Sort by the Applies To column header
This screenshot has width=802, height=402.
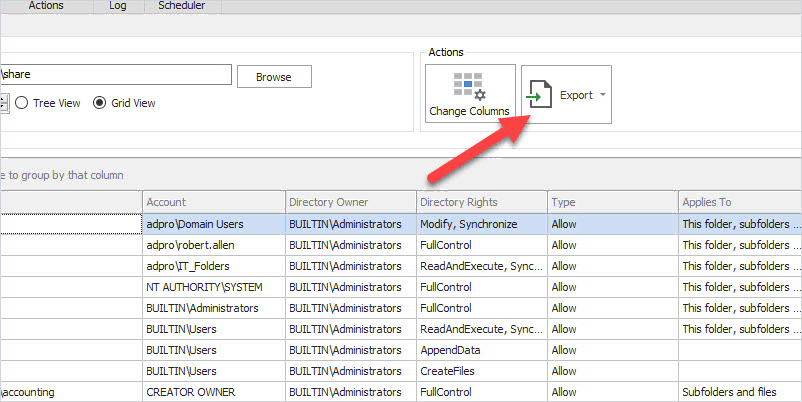point(740,202)
